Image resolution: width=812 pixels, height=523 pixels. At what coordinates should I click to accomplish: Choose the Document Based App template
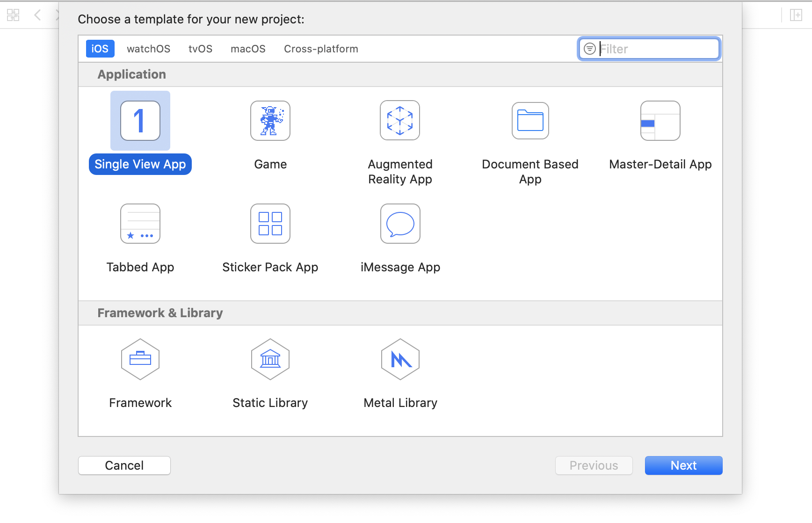[530, 121]
